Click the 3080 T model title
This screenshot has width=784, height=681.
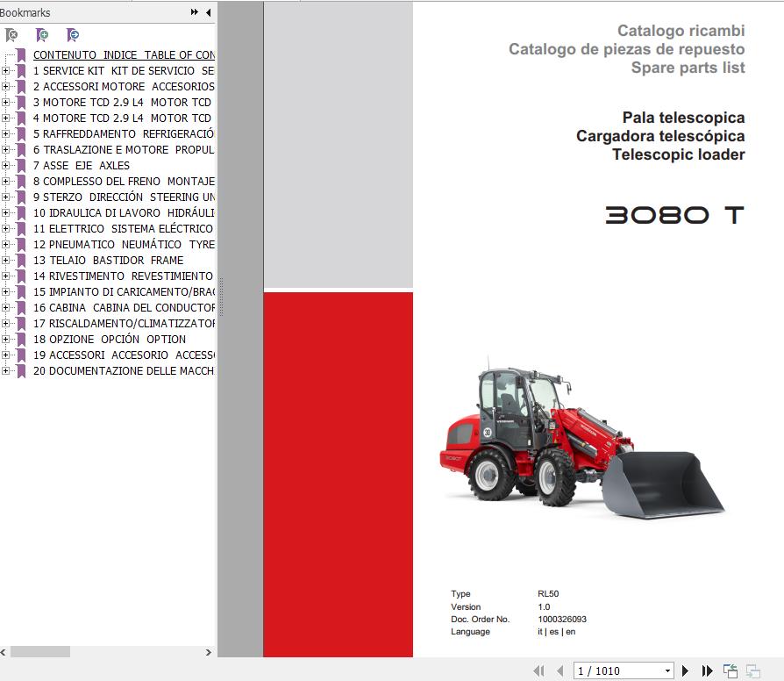tap(674, 215)
